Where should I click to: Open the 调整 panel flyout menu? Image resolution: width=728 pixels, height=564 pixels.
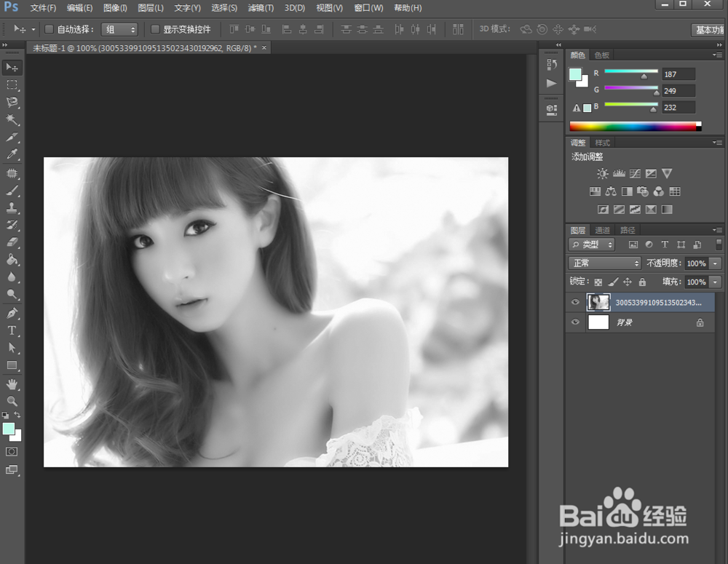[x=717, y=142]
